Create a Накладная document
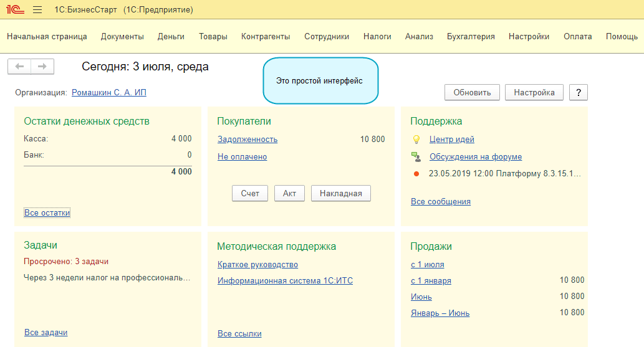Screen dimensions: 644x347 point(341,193)
